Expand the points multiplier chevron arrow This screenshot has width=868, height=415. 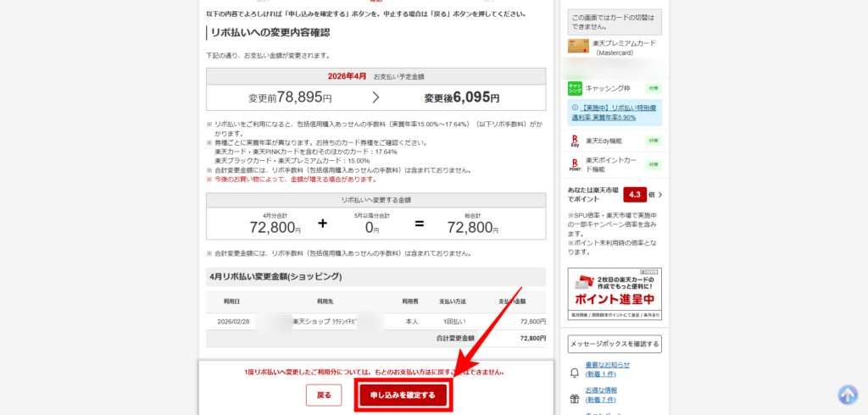(660, 195)
